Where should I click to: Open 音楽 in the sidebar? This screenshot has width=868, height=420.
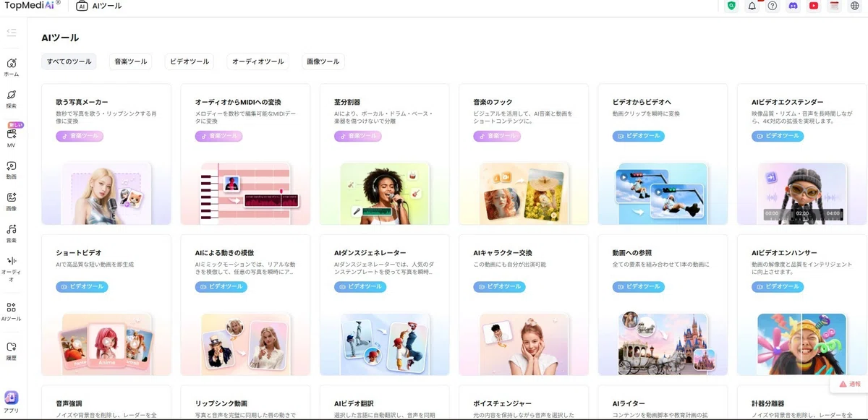[12, 233]
